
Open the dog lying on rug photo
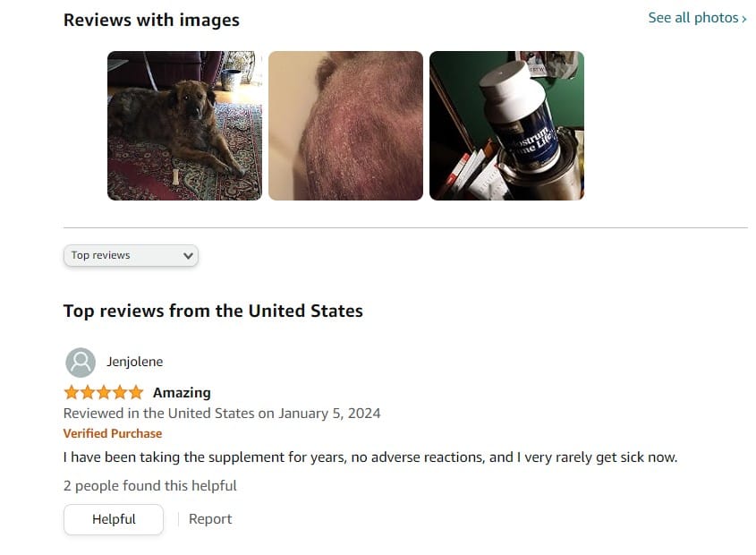184,125
